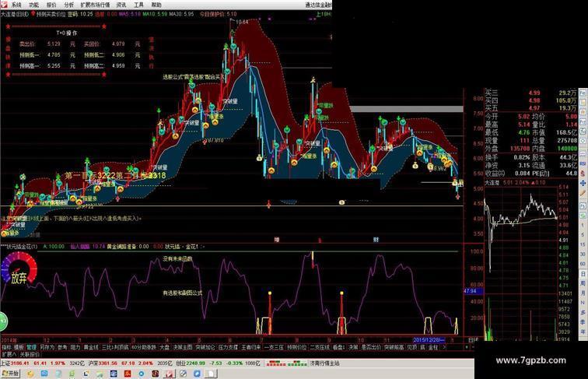Open the 开始 Start button
Screen dimensions: 588x379
pos(11,374)
